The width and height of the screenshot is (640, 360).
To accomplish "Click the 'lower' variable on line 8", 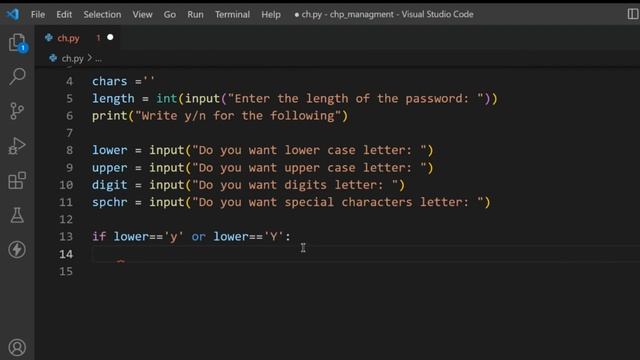I will 109,150.
